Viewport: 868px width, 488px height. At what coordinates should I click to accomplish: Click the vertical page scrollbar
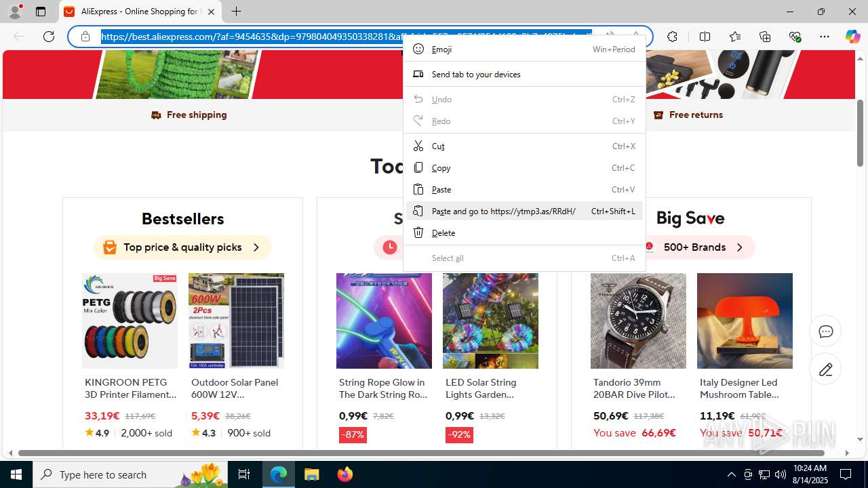[x=860, y=133]
